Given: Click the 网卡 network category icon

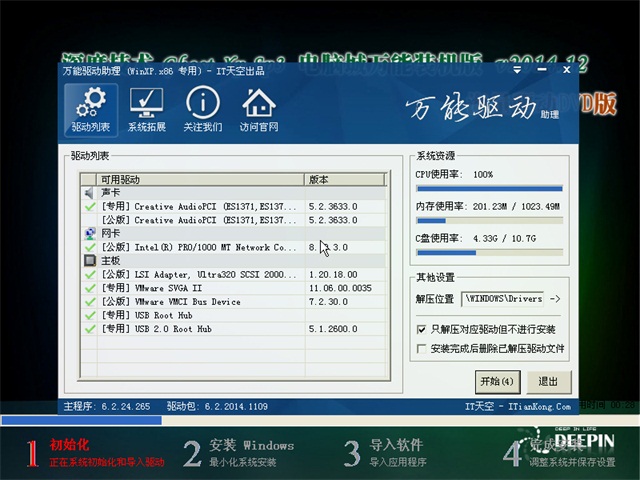Looking at the screenshot, I should pos(90,233).
